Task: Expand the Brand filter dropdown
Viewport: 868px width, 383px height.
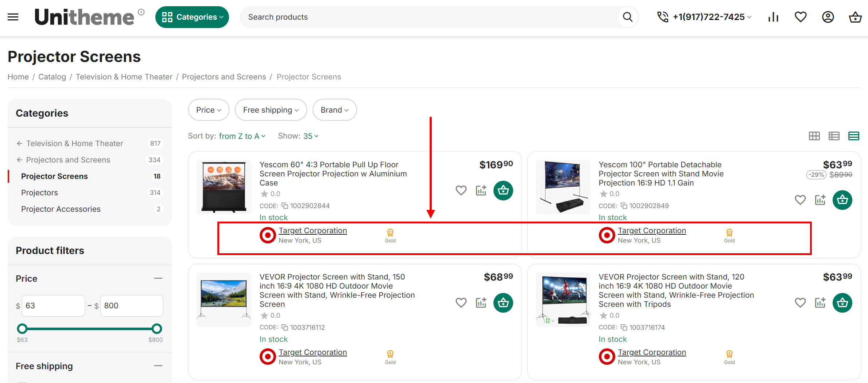Action: pos(334,110)
